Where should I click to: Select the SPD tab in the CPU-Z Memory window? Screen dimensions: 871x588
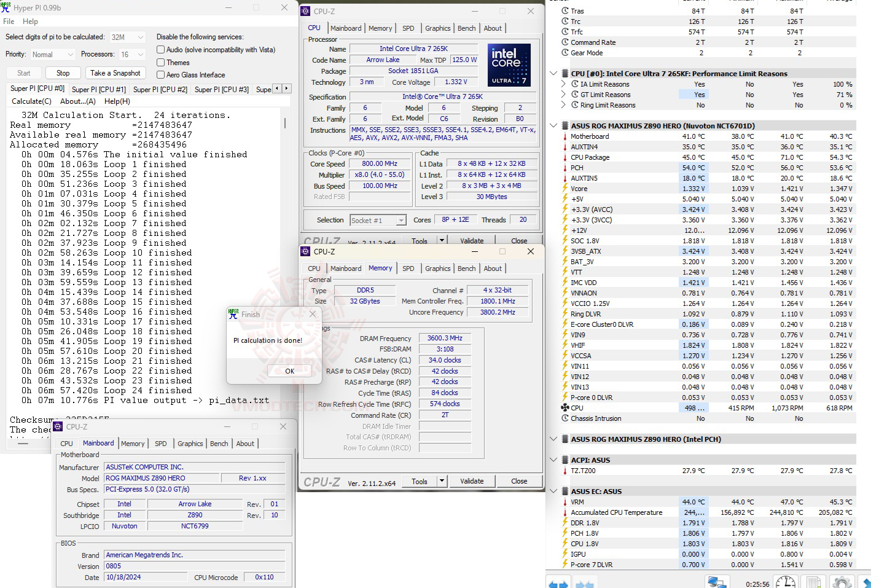[408, 269]
